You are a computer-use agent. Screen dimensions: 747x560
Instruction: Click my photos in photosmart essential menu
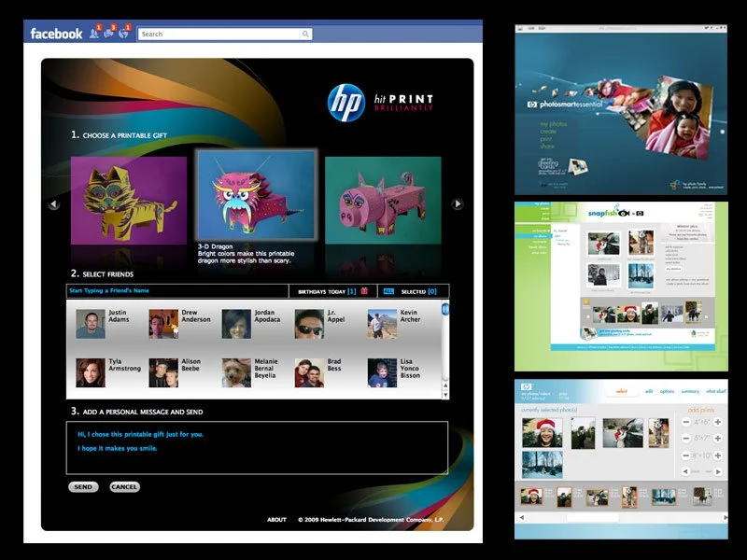pyautogui.click(x=553, y=124)
